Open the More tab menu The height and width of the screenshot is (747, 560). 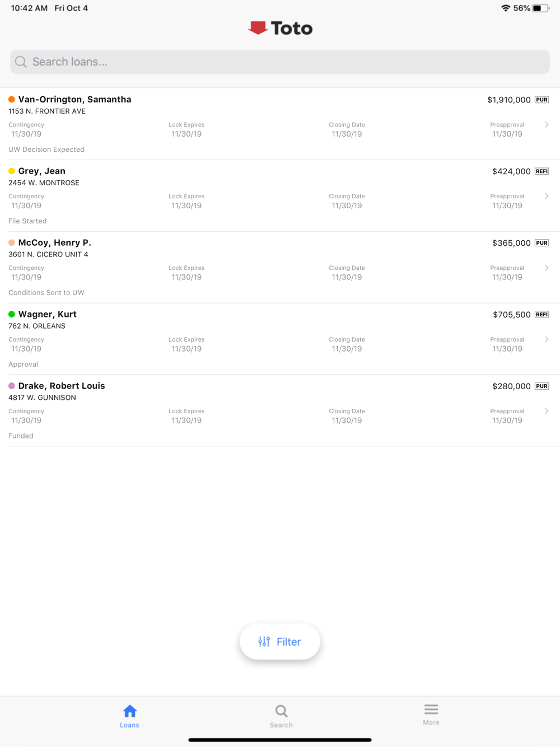pos(431,715)
